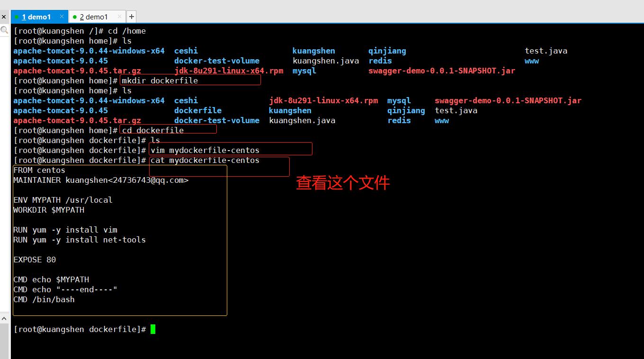The height and width of the screenshot is (359, 644).
Task: Click the 'RUN yum -y install vim' line
Action: [65, 230]
